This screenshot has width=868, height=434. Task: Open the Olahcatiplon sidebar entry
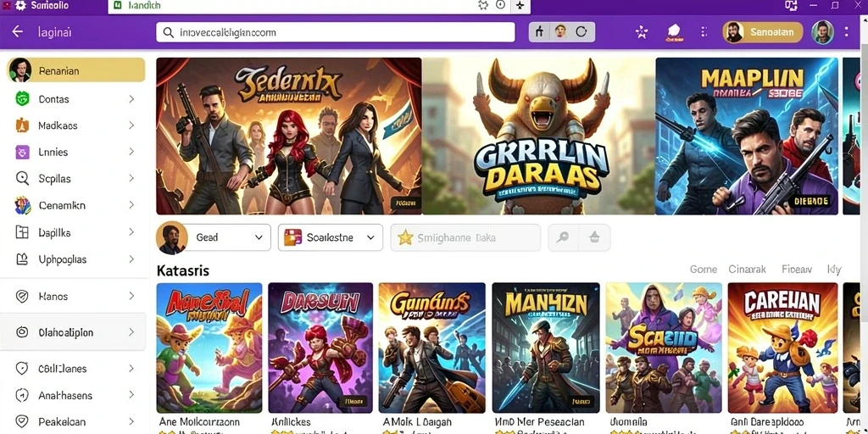73,332
